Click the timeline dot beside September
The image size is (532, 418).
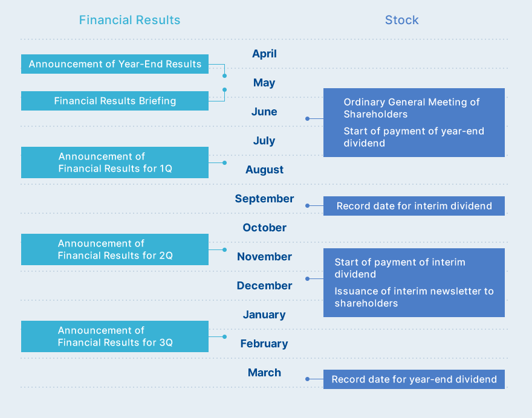(x=307, y=206)
